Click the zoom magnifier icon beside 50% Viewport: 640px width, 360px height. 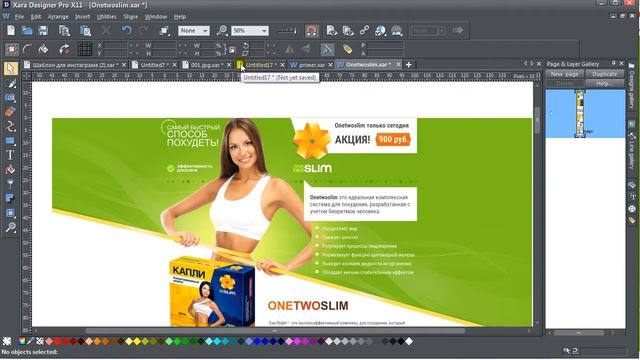coord(222,31)
